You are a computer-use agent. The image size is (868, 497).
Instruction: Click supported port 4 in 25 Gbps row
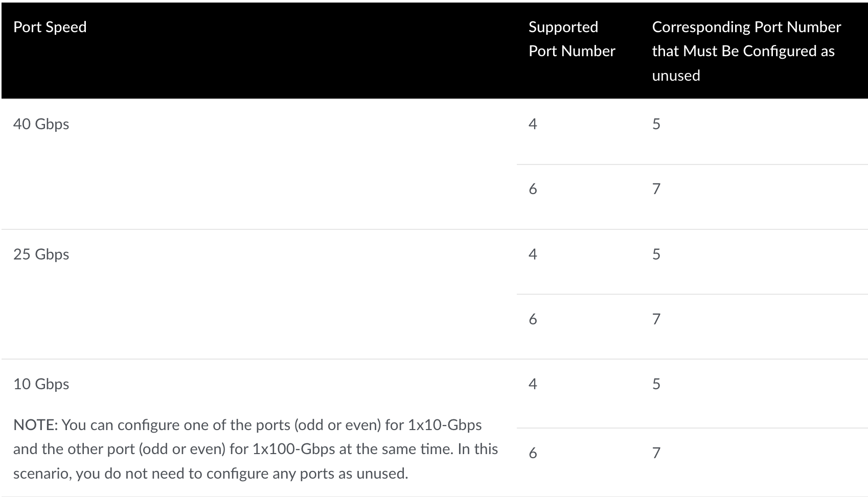tap(533, 254)
